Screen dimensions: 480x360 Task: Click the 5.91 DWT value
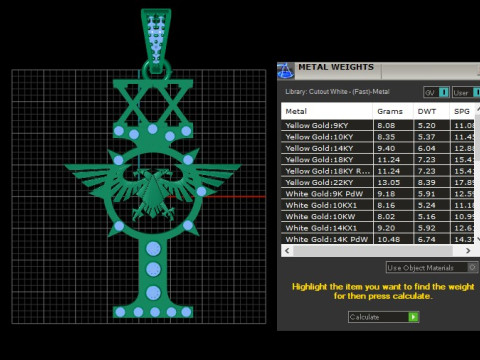[427, 194]
